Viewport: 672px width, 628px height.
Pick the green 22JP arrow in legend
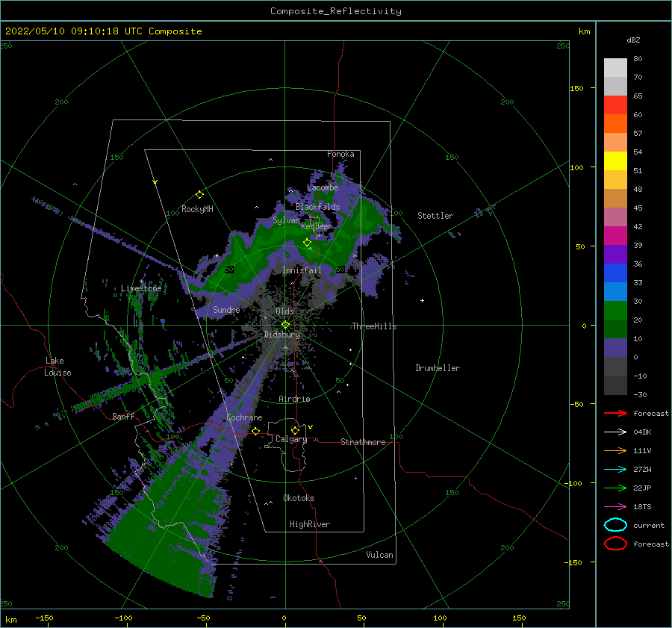tap(615, 488)
